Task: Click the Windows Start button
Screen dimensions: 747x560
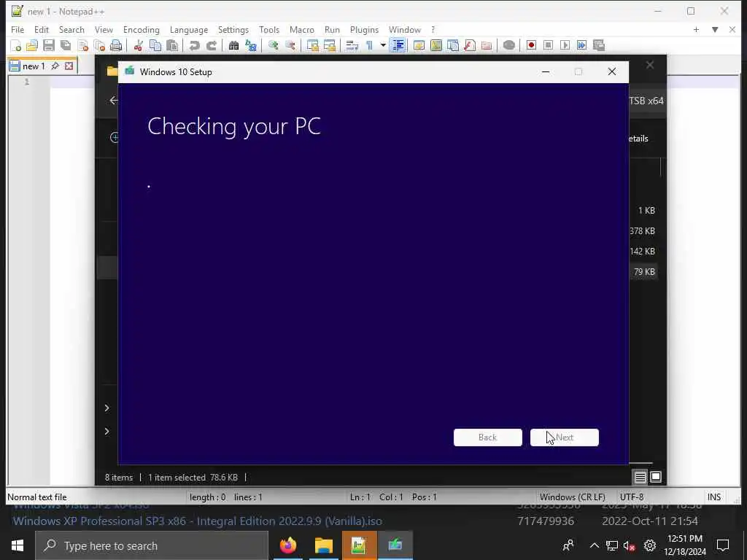Action: [18, 545]
